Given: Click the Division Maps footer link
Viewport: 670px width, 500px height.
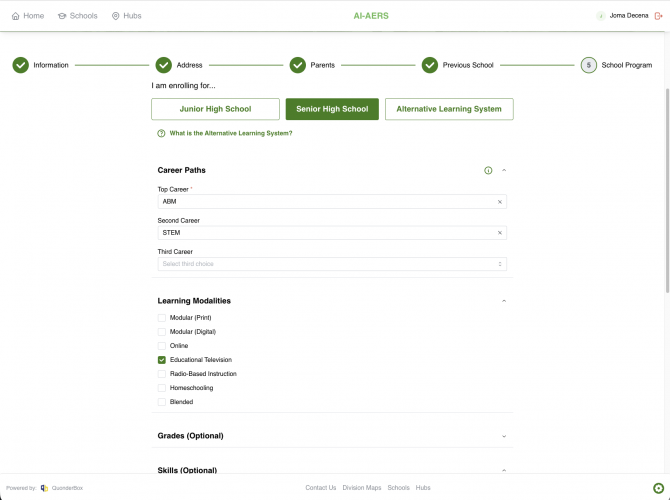Looking at the screenshot, I should click(361, 488).
